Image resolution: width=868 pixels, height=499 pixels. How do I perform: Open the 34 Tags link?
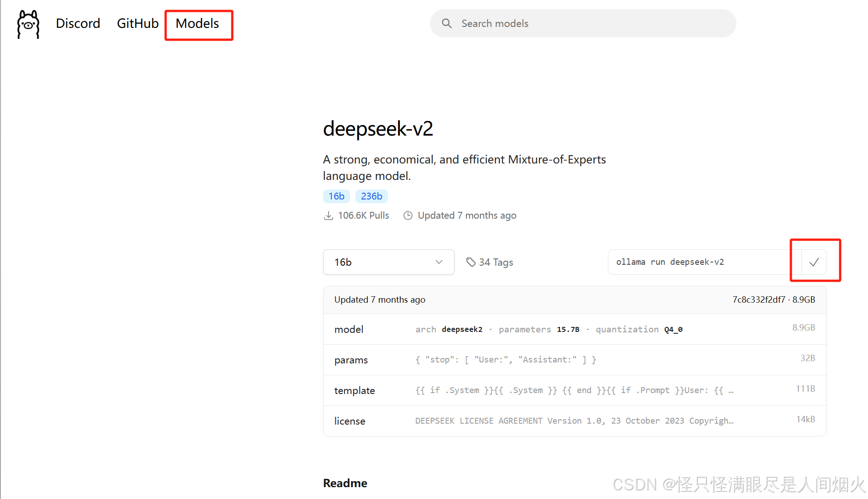click(490, 262)
